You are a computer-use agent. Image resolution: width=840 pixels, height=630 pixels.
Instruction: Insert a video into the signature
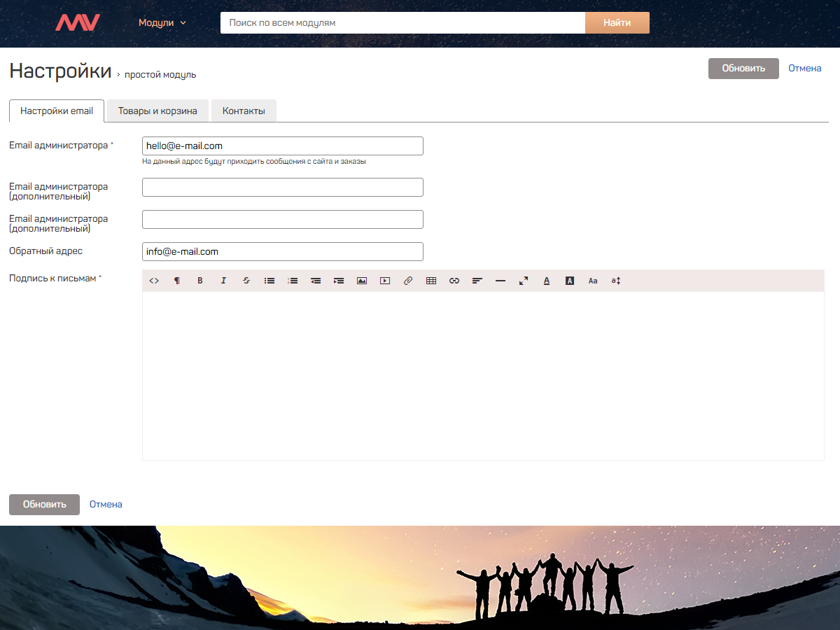[385, 281]
